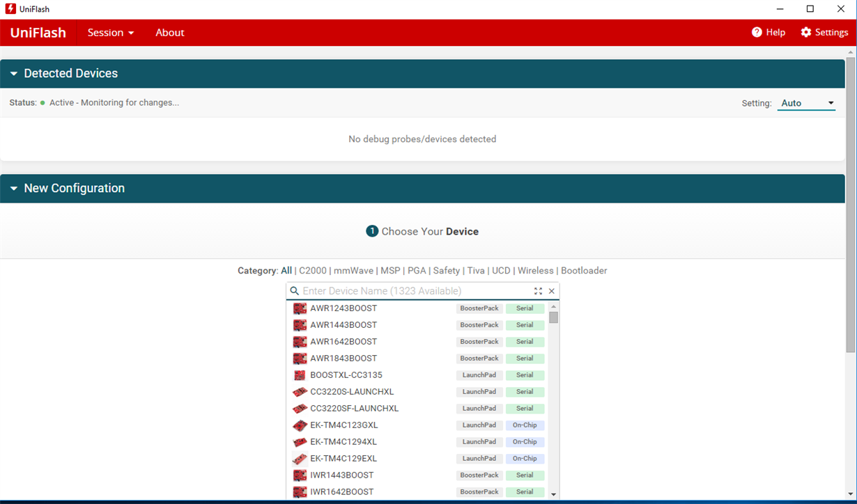Image resolution: width=857 pixels, height=504 pixels.
Task: Show Wireless category devices
Action: [x=536, y=270]
